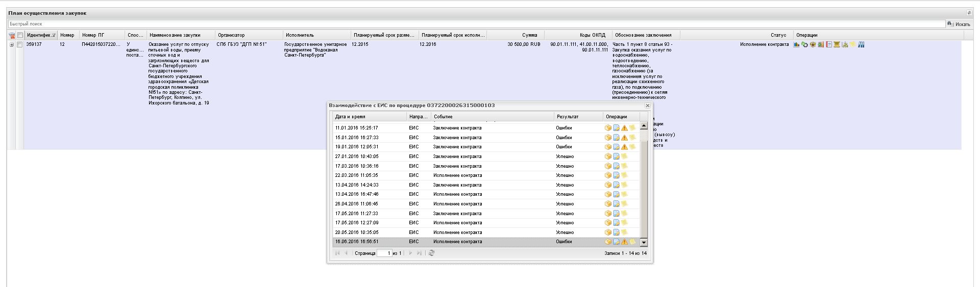Click the warning triangle for 11.01.2016 15:25:17 event

[624, 128]
